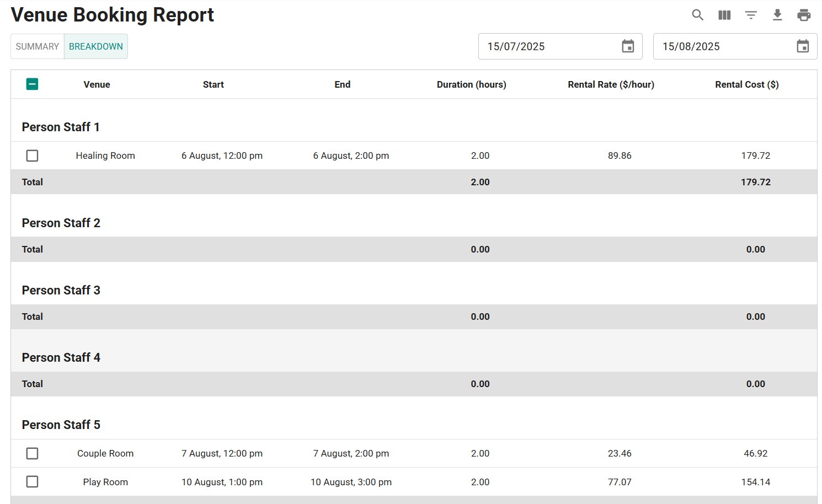Check the Healing Room booking checkbox
This screenshot has width=822, height=504.
tap(33, 156)
